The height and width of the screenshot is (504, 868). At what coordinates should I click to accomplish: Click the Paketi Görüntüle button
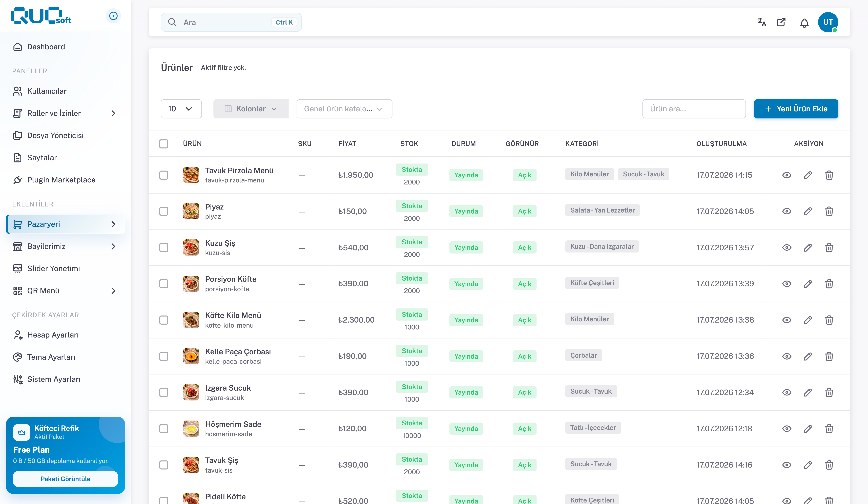pos(66,479)
